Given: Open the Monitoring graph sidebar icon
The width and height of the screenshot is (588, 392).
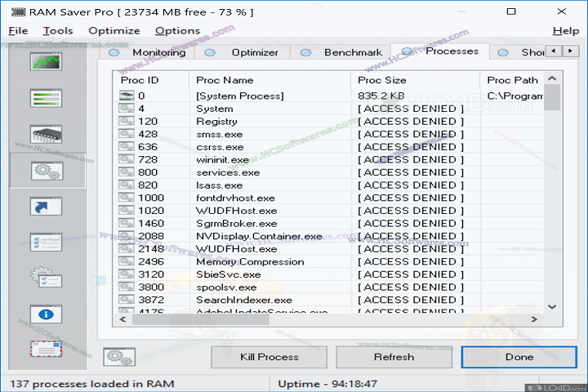Looking at the screenshot, I should coord(46,62).
